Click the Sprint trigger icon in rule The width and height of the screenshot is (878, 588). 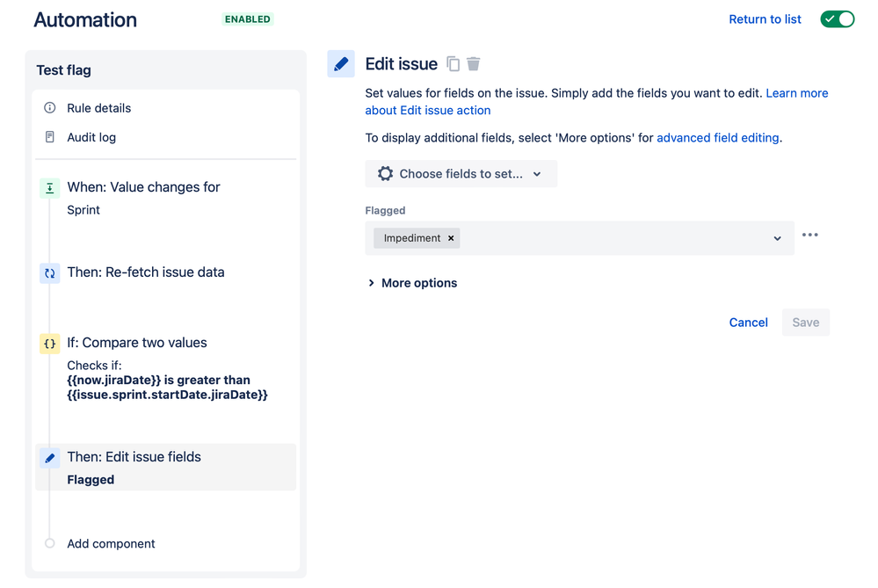tap(49, 188)
